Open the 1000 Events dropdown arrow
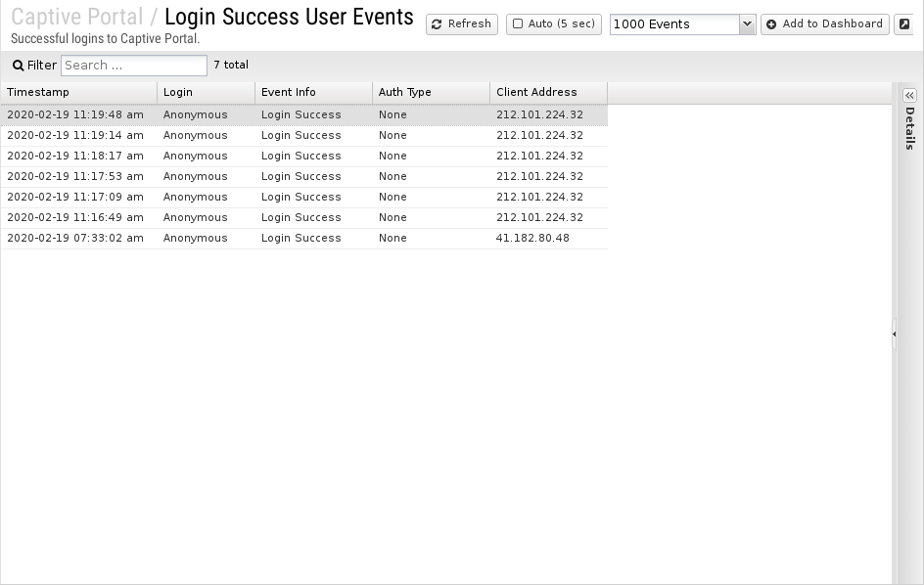This screenshot has width=924, height=585. coord(748,24)
